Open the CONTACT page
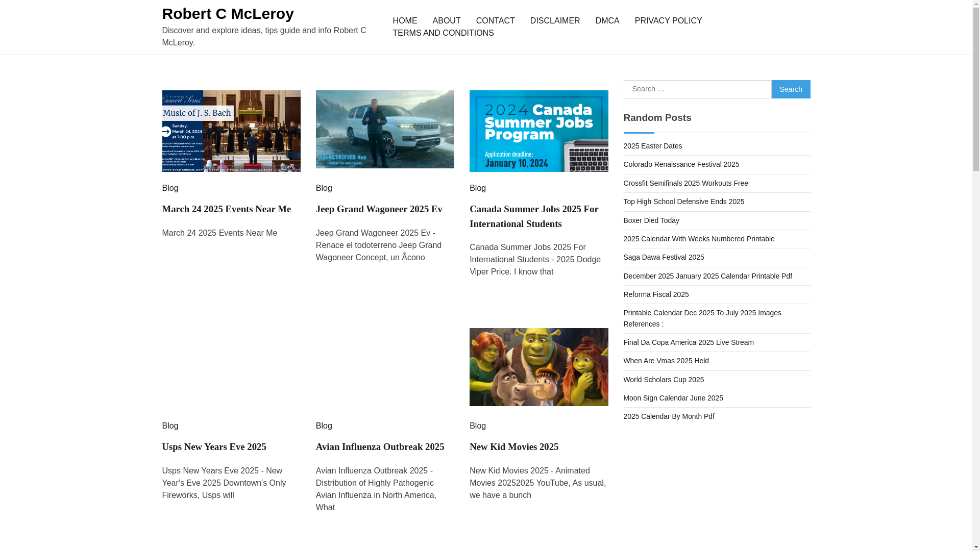This screenshot has width=980, height=551. click(x=495, y=21)
